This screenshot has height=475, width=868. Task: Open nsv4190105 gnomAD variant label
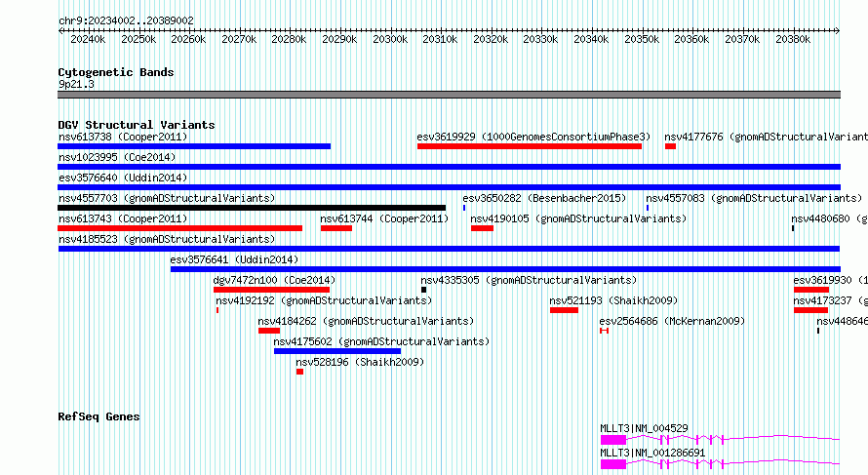[578, 218]
